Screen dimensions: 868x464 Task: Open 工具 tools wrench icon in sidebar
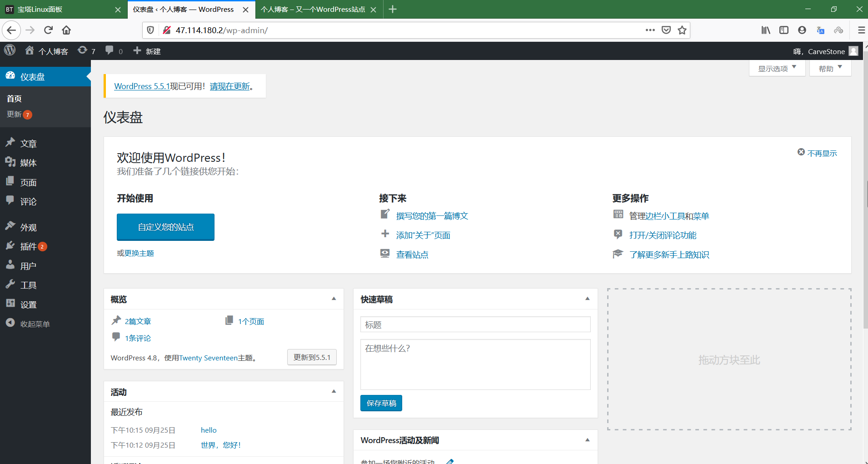(x=10, y=284)
